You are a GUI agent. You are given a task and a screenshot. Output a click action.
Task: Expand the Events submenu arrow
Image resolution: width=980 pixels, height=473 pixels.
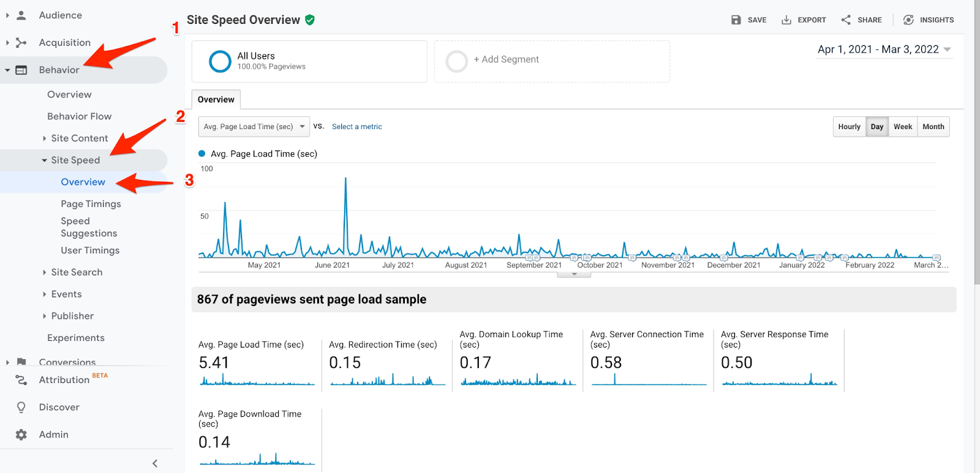(44, 294)
